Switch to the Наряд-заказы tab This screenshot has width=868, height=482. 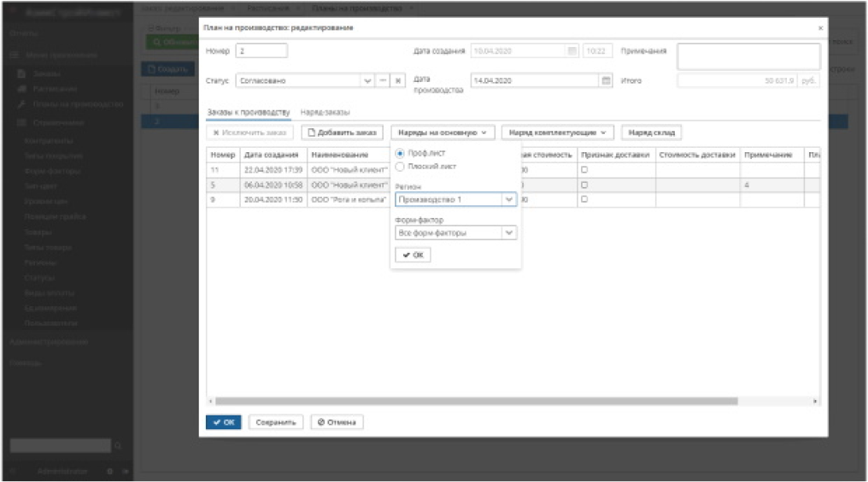tap(325, 112)
